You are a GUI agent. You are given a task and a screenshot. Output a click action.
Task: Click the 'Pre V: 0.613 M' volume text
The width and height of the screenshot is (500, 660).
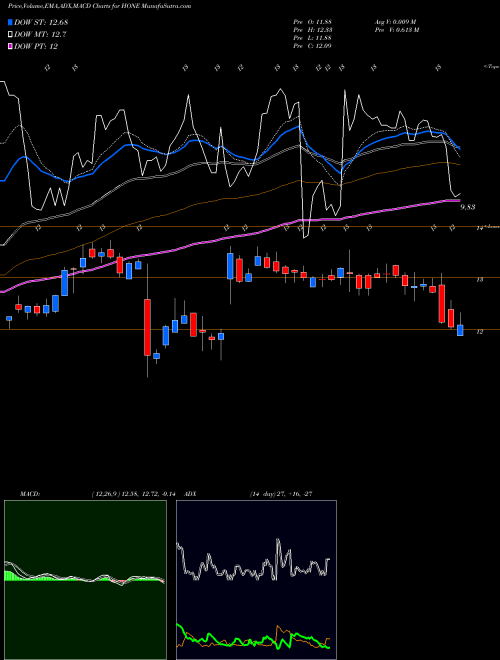pos(396,30)
